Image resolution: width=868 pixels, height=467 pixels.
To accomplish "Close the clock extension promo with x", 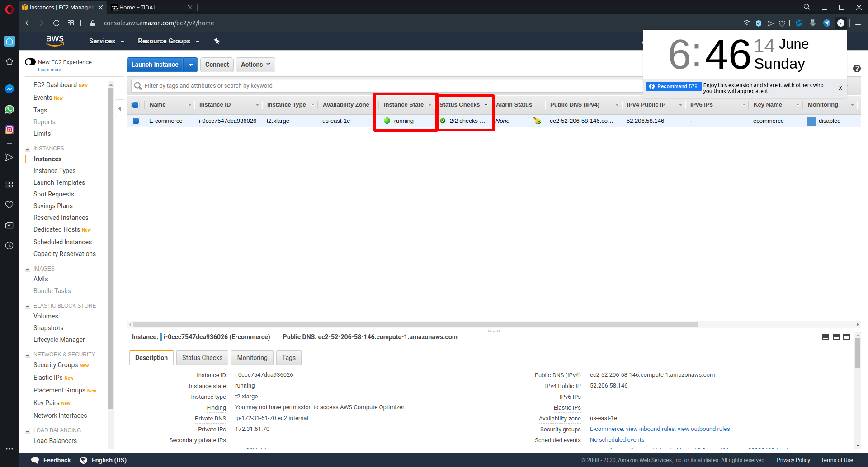I will (x=840, y=88).
